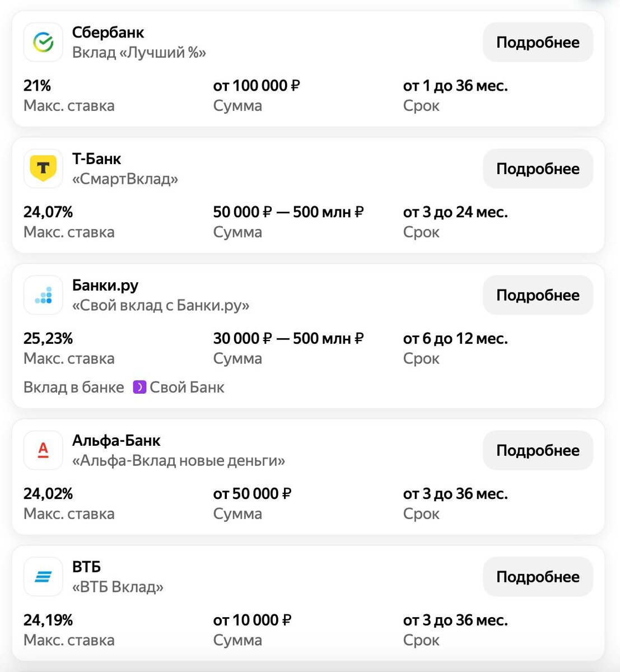The width and height of the screenshot is (620, 672).
Task: Click the VTB blue stripes logo
Action: [x=43, y=577]
